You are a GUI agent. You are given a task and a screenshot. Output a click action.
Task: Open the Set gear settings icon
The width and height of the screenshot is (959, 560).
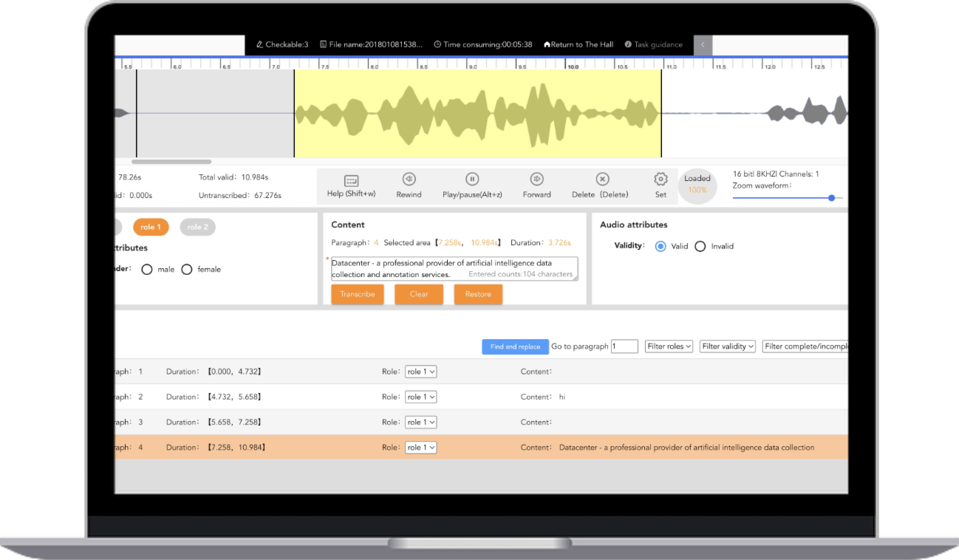[661, 180]
